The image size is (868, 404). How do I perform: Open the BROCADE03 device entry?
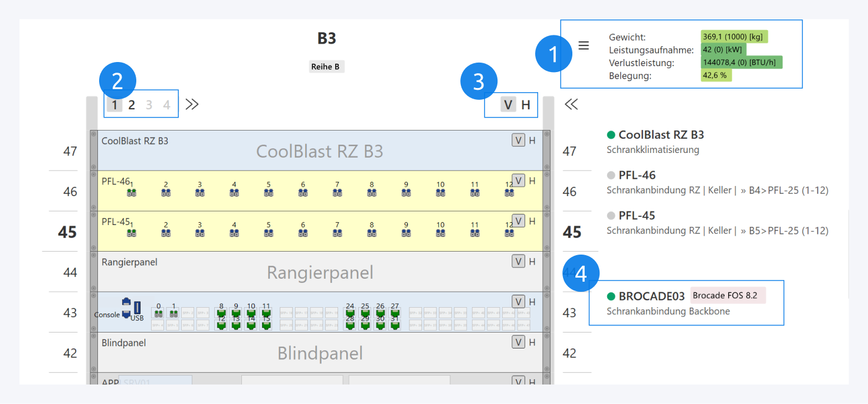pos(651,296)
